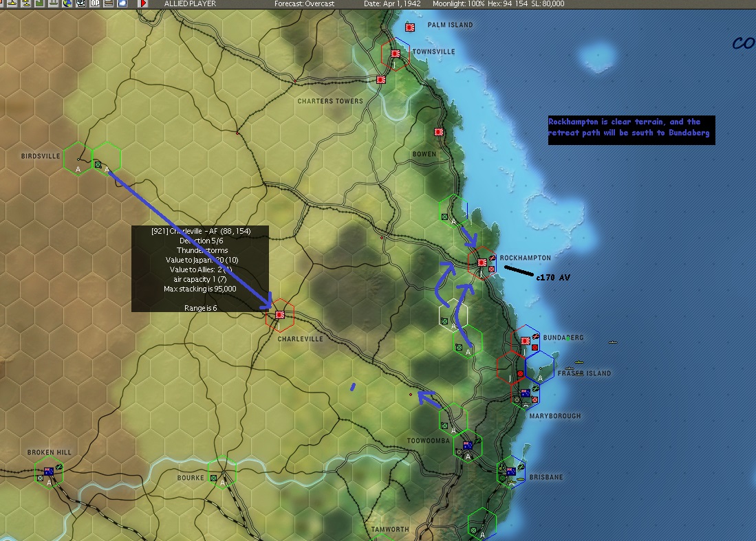The image size is (756, 541).
Task: Open the cloud weather toolbar icon
Action: coord(122,3)
